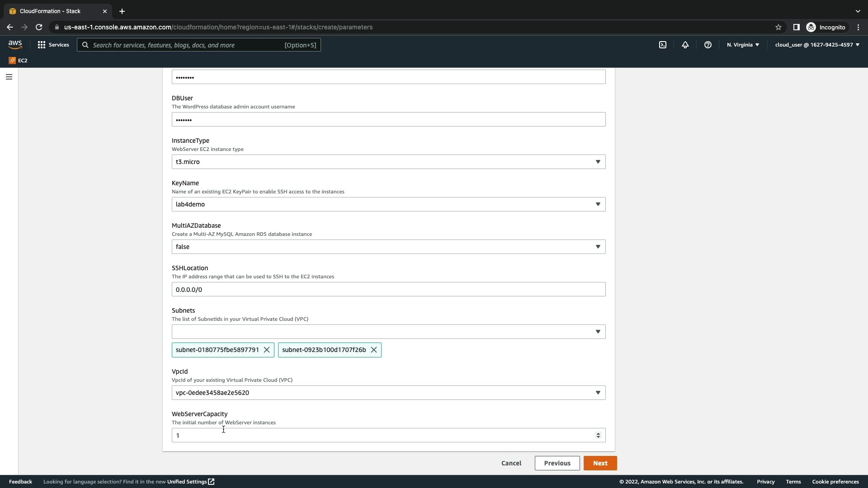Click the help question mark icon
This screenshot has width=868, height=488.
(x=708, y=45)
